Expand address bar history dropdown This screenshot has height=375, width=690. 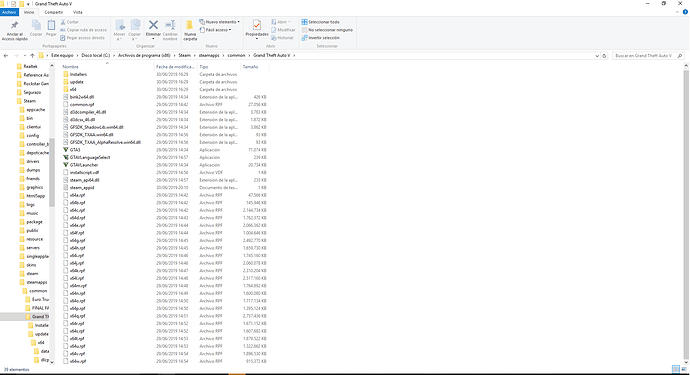tap(597, 56)
